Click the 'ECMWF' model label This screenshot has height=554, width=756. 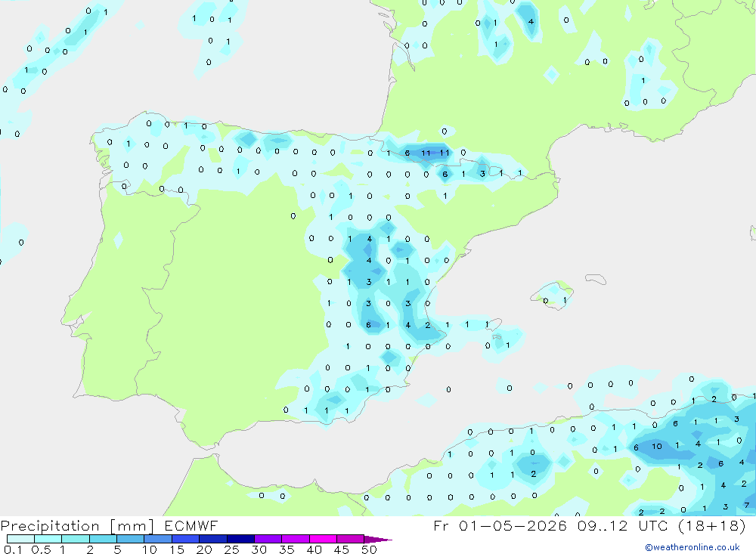click(191, 525)
